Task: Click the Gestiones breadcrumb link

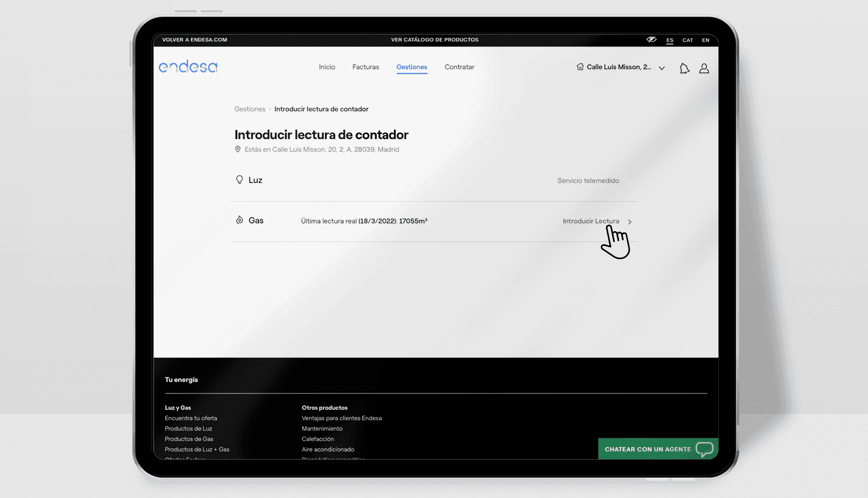Action: pyautogui.click(x=250, y=109)
